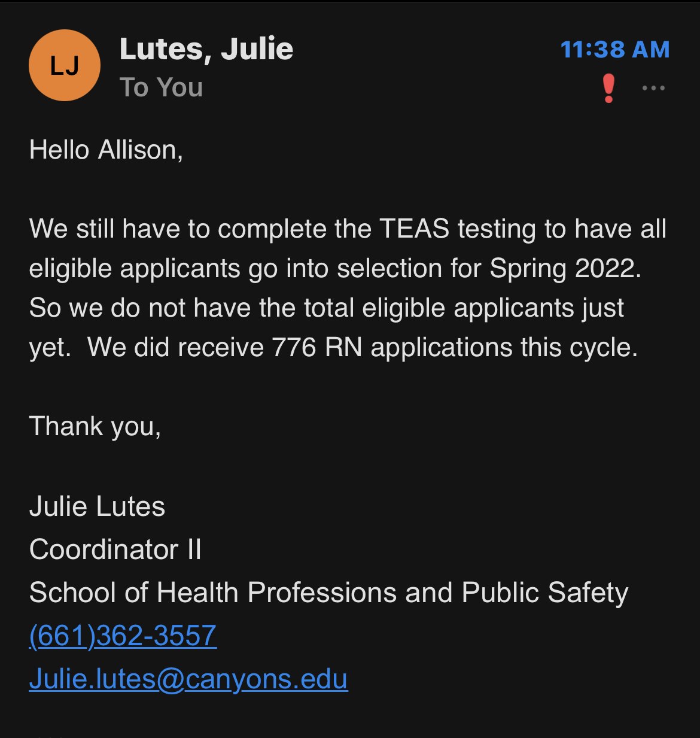Open the Julie.lutes@canyons.edu email link

point(188,679)
